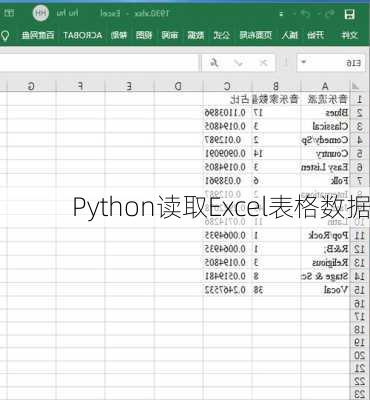Click the count cell showing 17
The width and height of the screenshot is (370, 400).
click(x=276, y=113)
